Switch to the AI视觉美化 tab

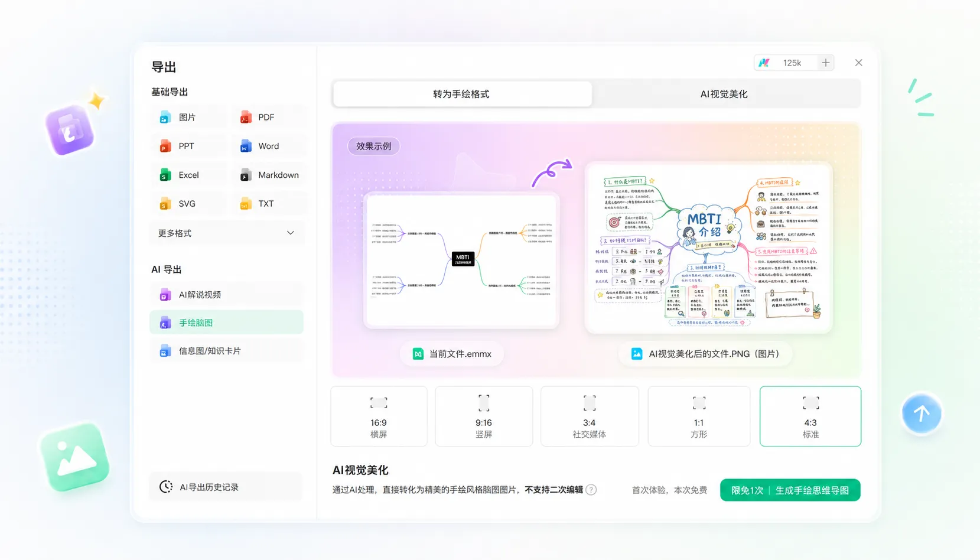[724, 94]
